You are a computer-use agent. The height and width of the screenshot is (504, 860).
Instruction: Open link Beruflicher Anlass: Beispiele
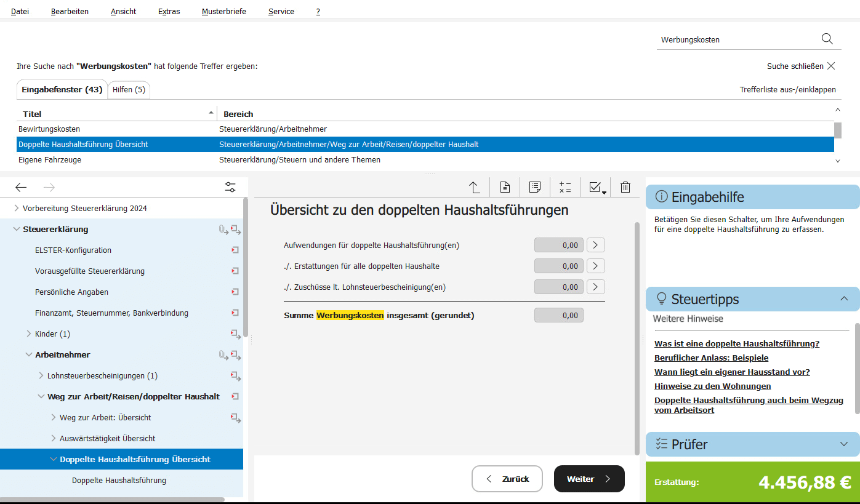711,358
